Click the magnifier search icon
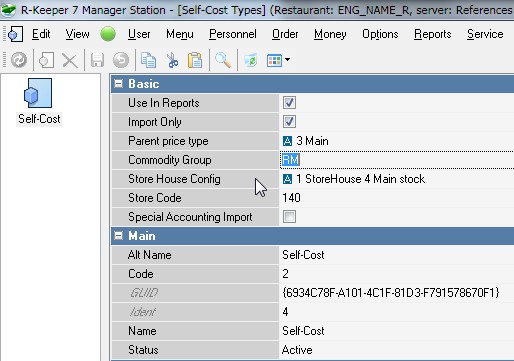Image resolution: width=514 pixels, height=361 pixels. pyautogui.click(x=223, y=60)
